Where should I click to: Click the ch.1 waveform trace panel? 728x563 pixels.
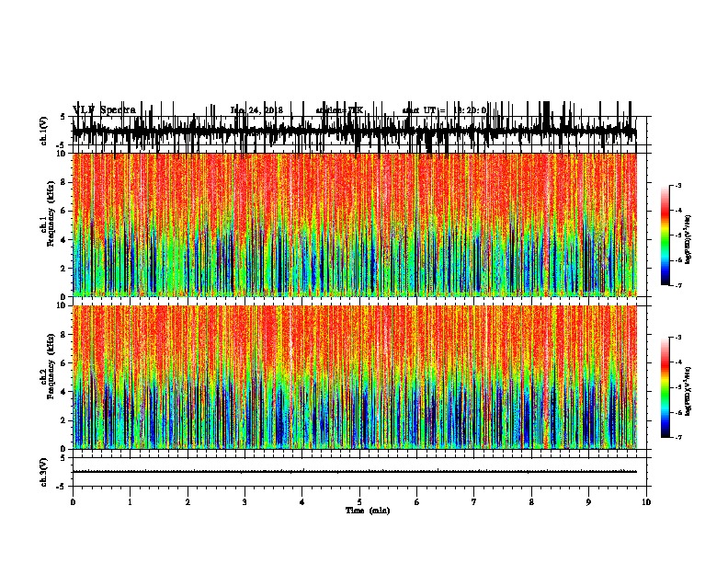coord(359,131)
